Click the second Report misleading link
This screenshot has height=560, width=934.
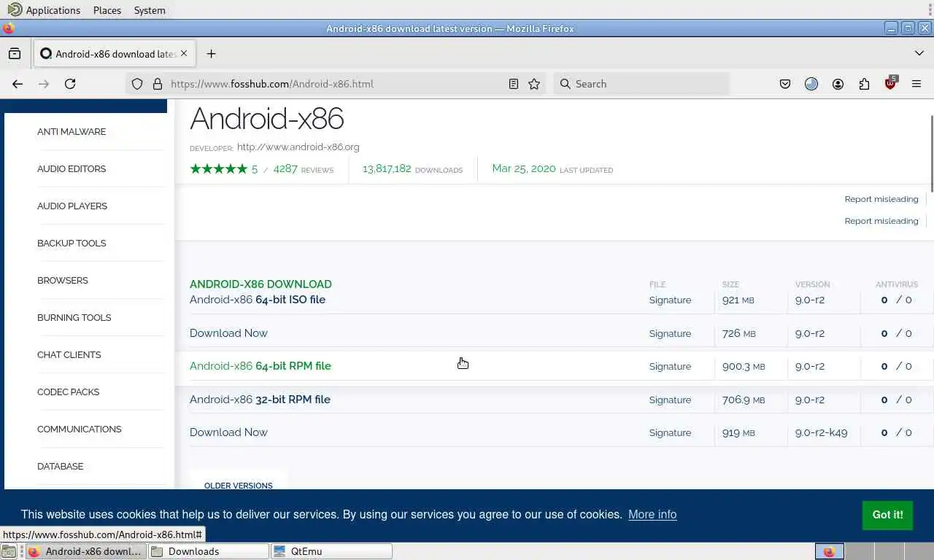[881, 221]
